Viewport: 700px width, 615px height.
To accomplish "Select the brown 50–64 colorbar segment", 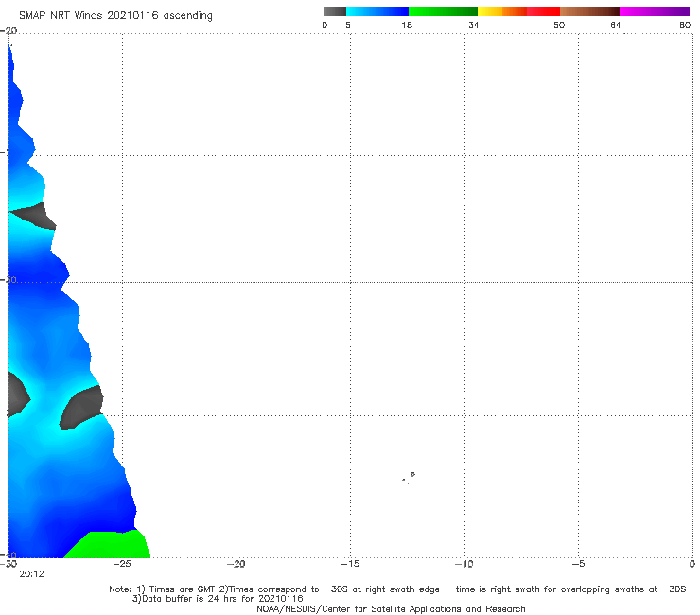I will [x=589, y=11].
